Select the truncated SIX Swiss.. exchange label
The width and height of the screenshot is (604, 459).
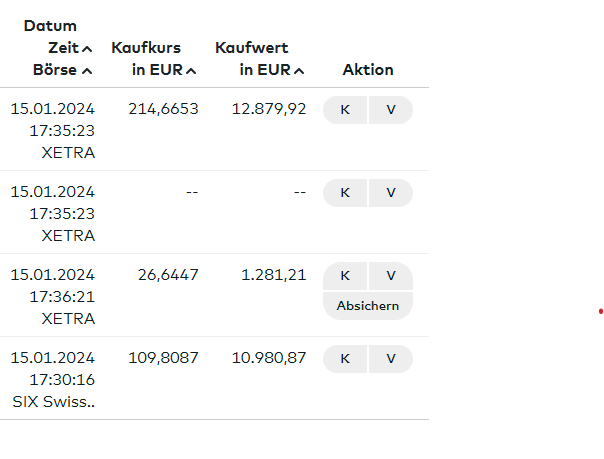[x=54, y=402]
